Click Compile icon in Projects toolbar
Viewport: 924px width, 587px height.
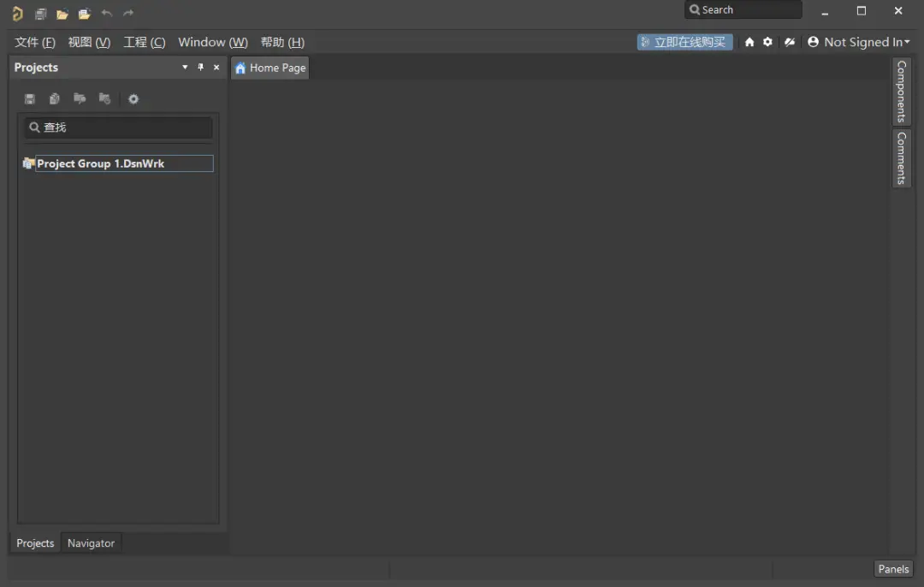point(54,99)
